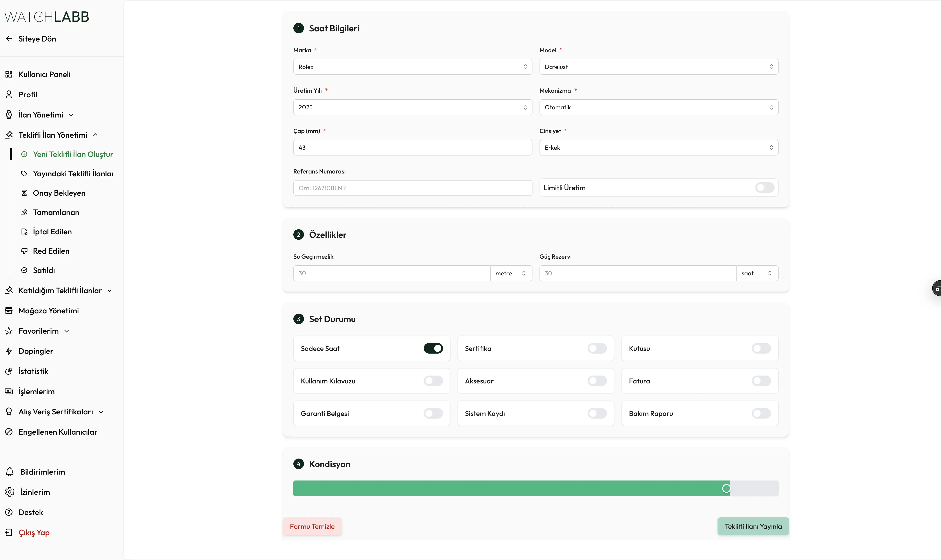The image size is (941, 560).
Task: Turn on the Sertifika toggle
Action: 597,348
